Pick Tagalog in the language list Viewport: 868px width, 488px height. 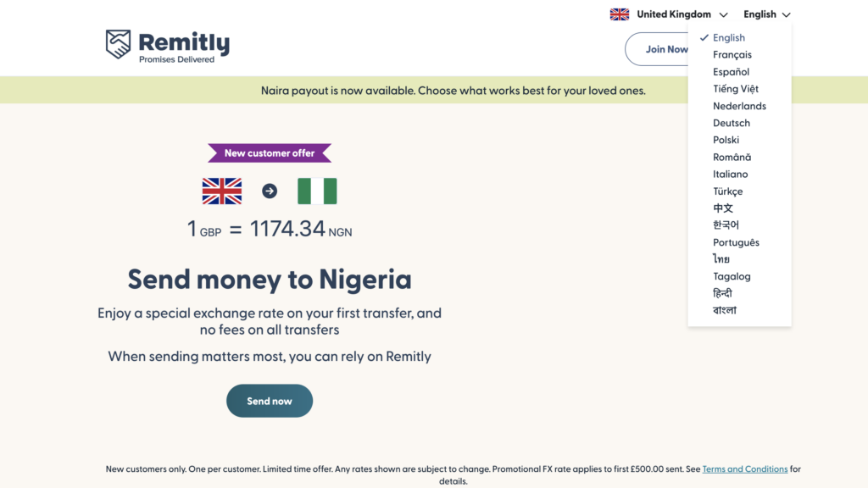732,276
